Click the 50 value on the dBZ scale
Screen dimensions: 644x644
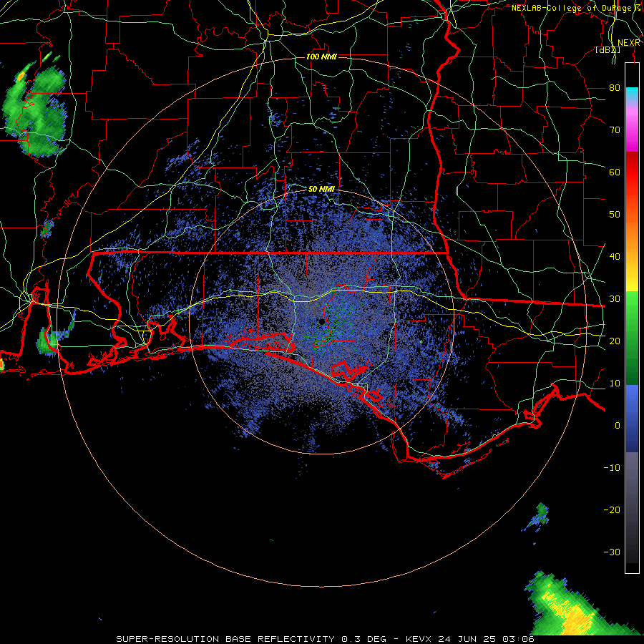click(615, 215)
